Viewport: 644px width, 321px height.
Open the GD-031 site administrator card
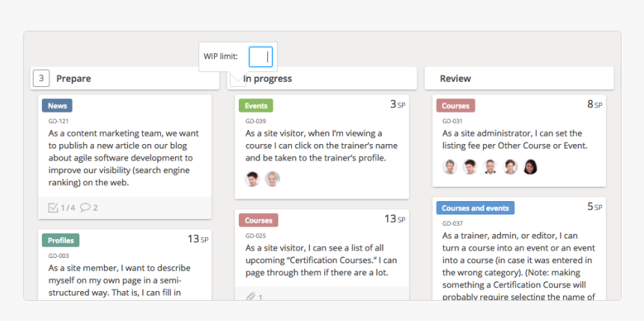click(x=517, y=139)
